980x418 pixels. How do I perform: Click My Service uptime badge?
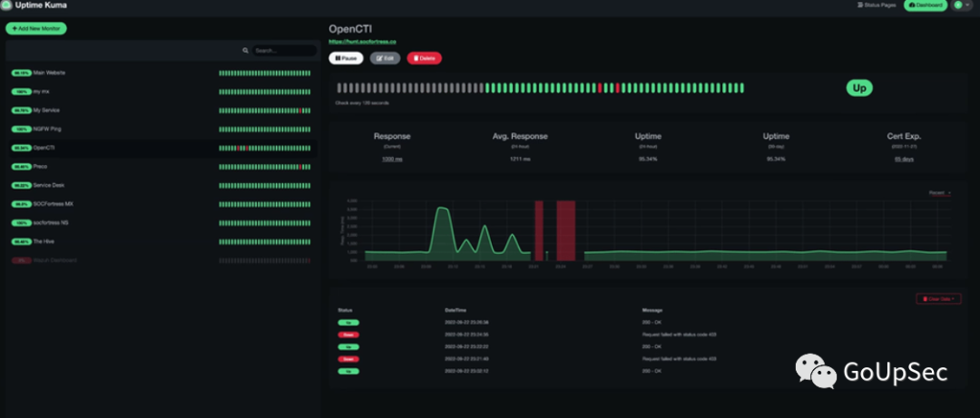[21, 111]
